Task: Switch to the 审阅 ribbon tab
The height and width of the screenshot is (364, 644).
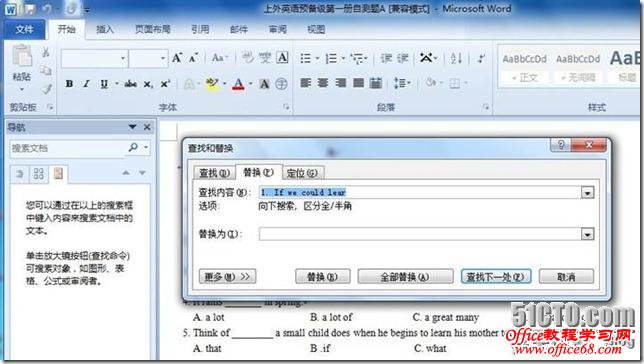Action: (278, 30)
